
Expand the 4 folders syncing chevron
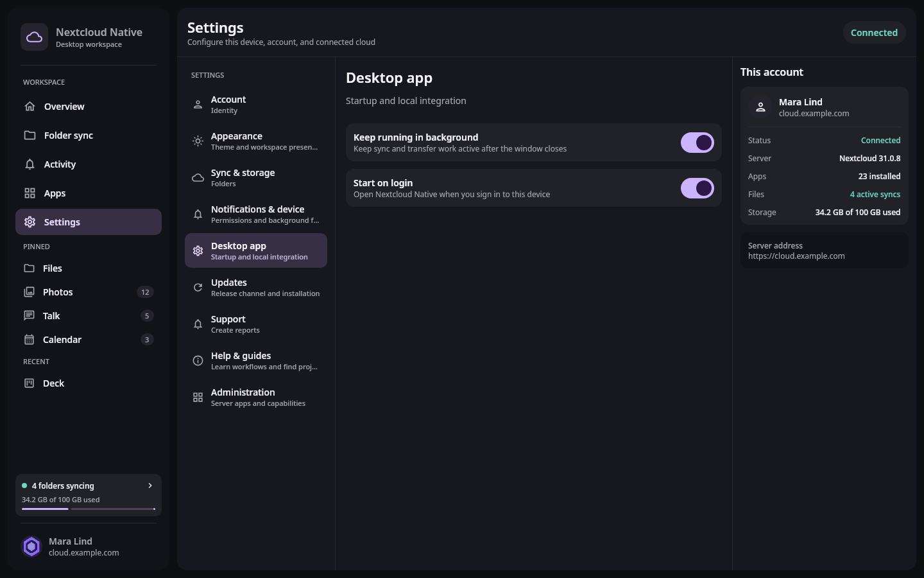pyautogui.click(x=150, y=486)
